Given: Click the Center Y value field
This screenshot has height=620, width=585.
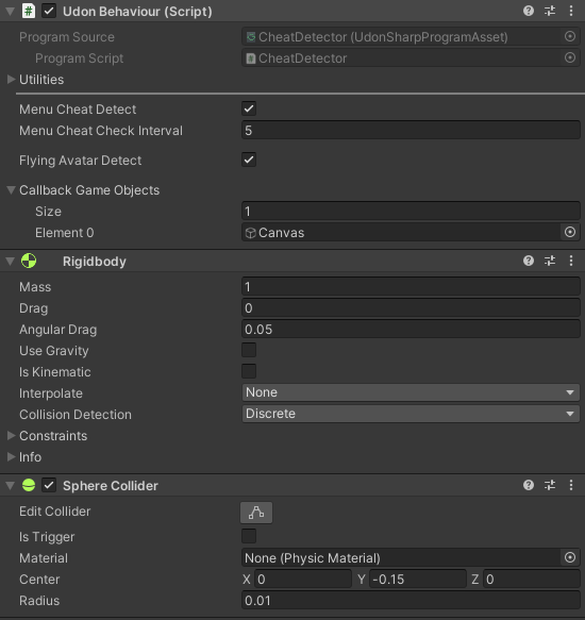Looking at the screenshot, I should point(418,579).
